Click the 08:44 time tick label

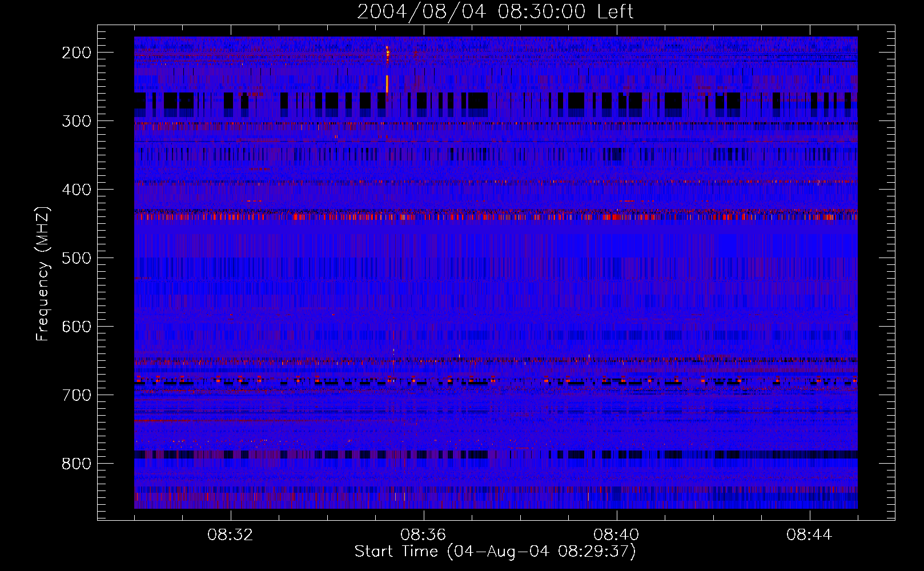tap(809, 535)
